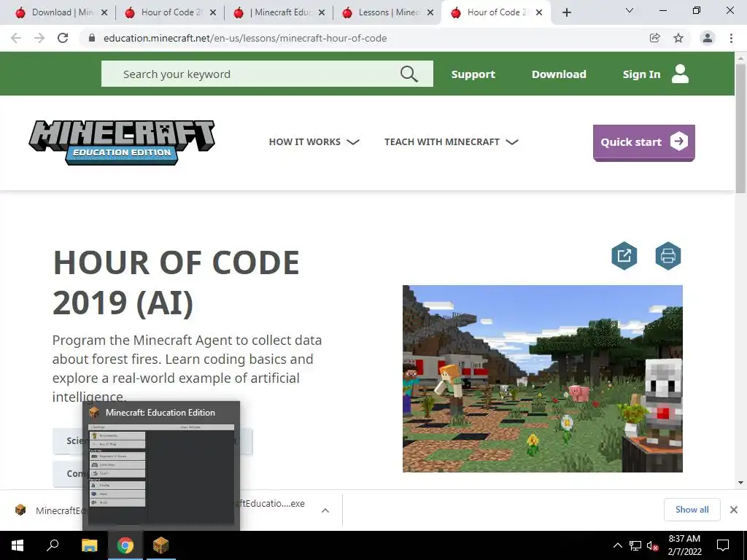Close the active Hour of Code tab
747x560 pixels.
tap(539, 12)
